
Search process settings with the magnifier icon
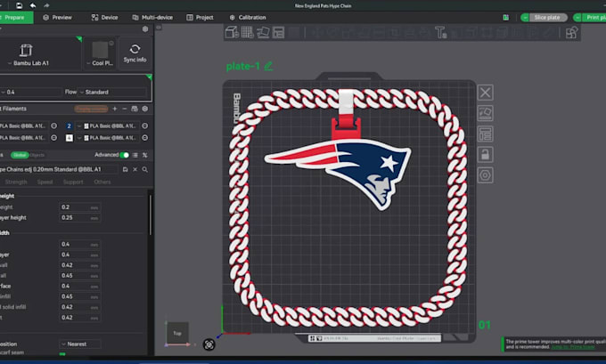(145, 169)
